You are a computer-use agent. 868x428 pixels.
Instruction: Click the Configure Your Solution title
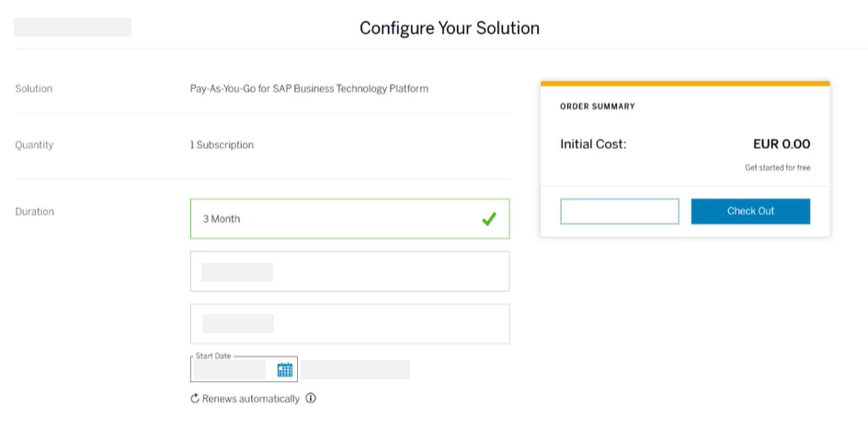click(449, 28)
